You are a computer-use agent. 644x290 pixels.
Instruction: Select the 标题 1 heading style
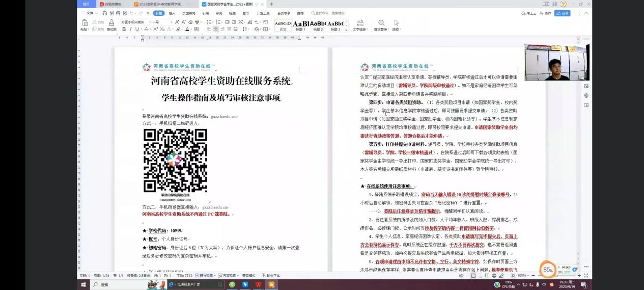[x=301, y=25]
